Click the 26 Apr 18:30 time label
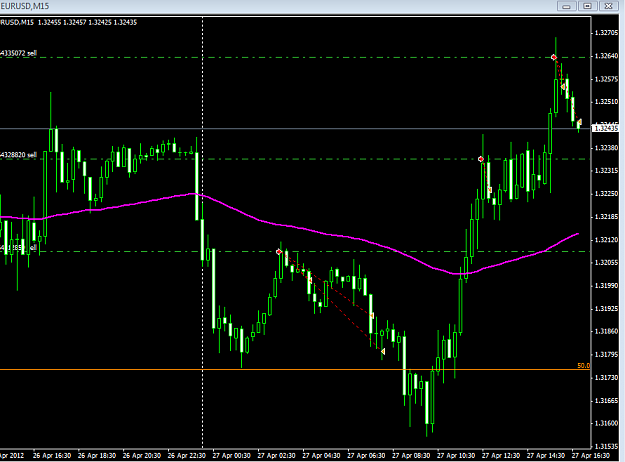This screenshot has width=625, height=462. pos(97,455)
